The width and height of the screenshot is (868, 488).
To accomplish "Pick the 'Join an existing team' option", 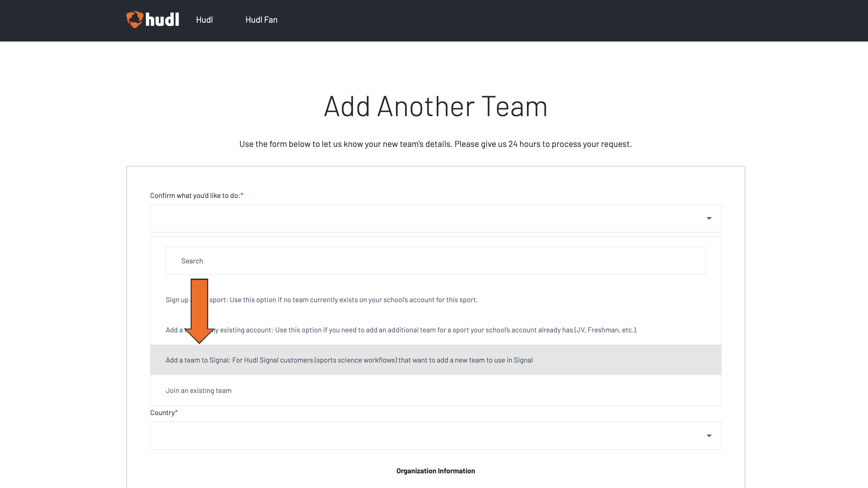I will pos(435,390).
